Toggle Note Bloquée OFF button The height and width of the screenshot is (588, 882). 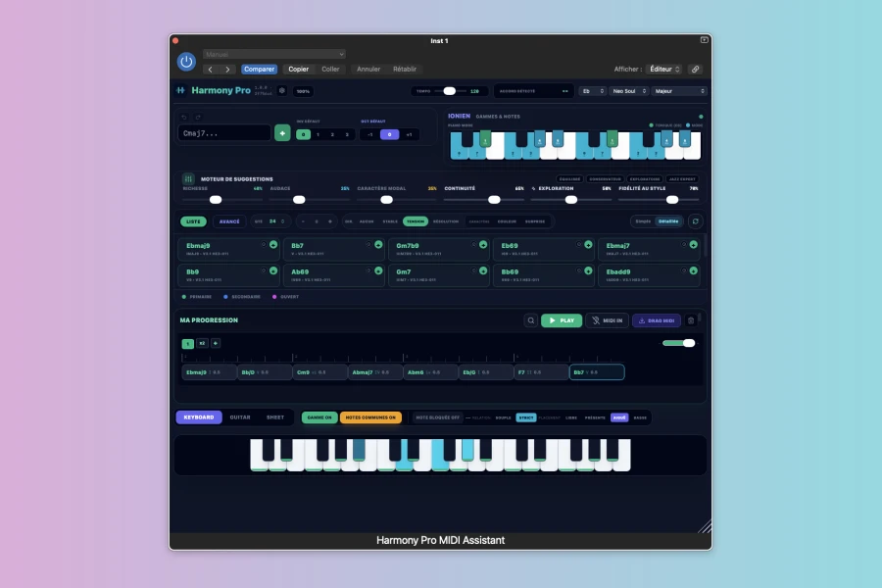[437, 417]
